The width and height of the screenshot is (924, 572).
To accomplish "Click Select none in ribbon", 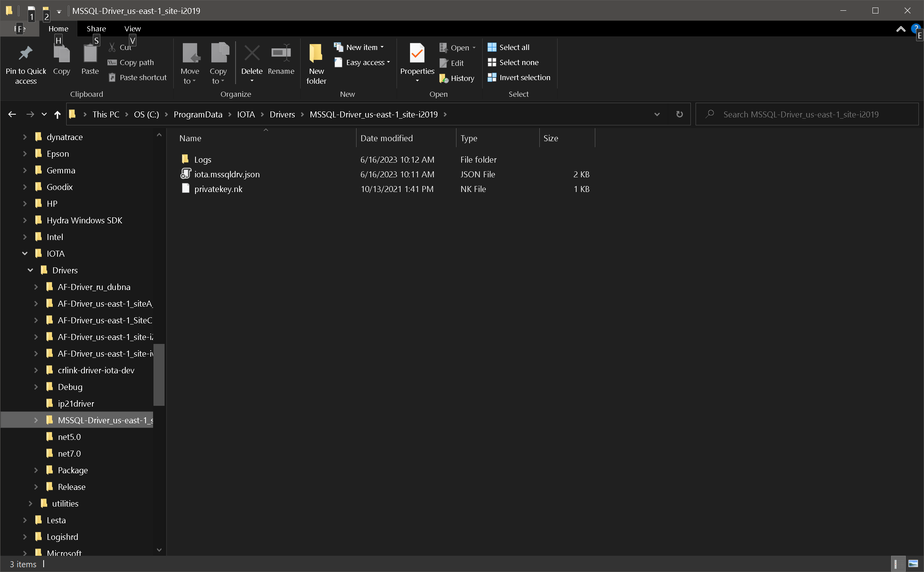I will tap(513, 62).
